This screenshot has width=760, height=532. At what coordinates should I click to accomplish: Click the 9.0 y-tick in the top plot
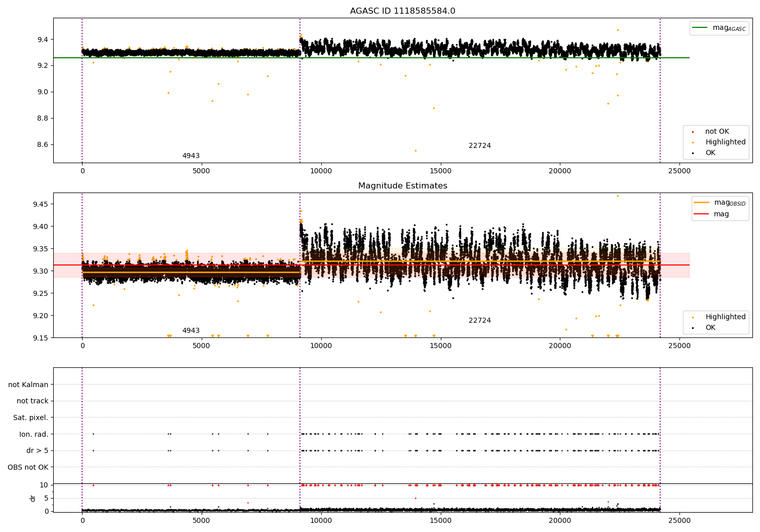(x=43, y=92)
